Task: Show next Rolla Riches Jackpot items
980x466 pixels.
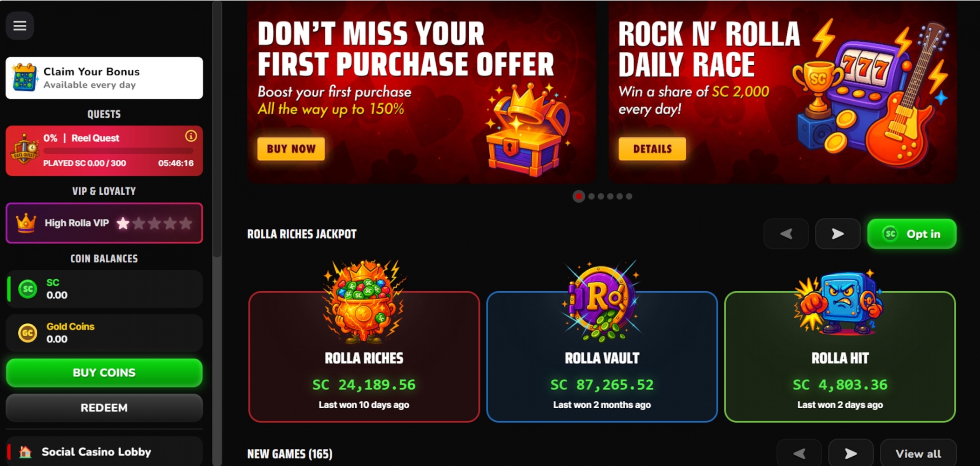Action: click(838, 234)
